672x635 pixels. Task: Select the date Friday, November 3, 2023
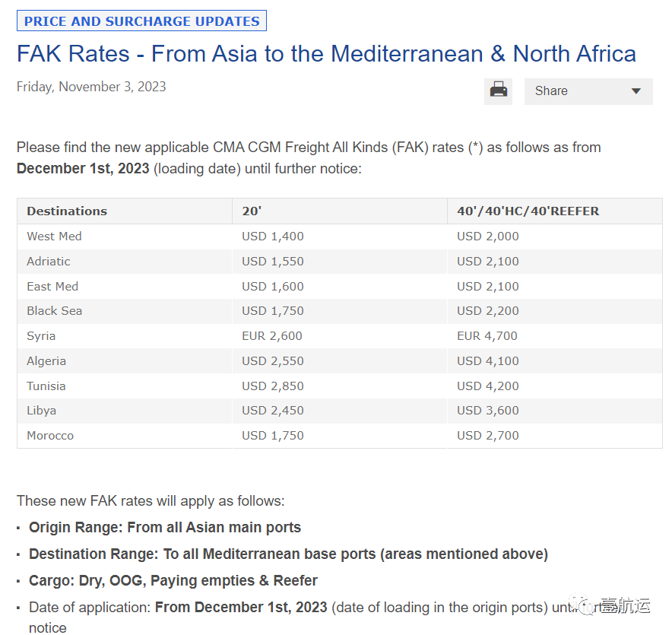click(91, 87)
